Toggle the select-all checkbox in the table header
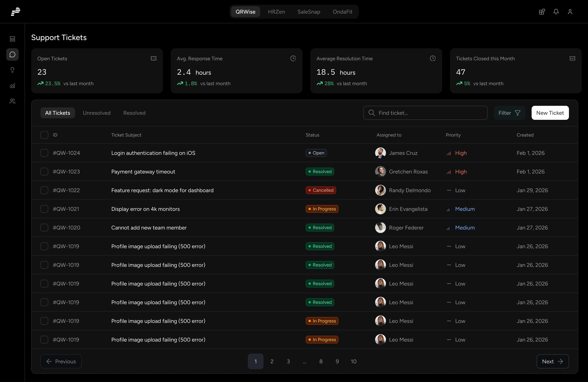The height and width of the screenshot is (382, 588). coord(44,135)
